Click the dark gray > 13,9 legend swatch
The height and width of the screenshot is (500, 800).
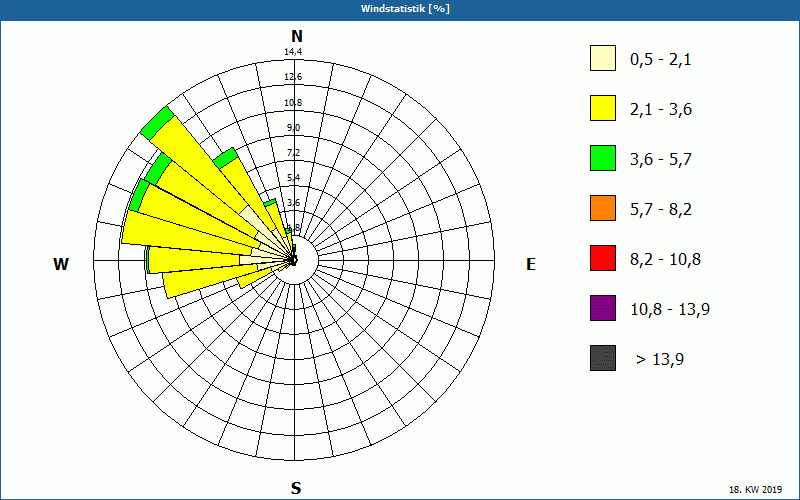603,358
